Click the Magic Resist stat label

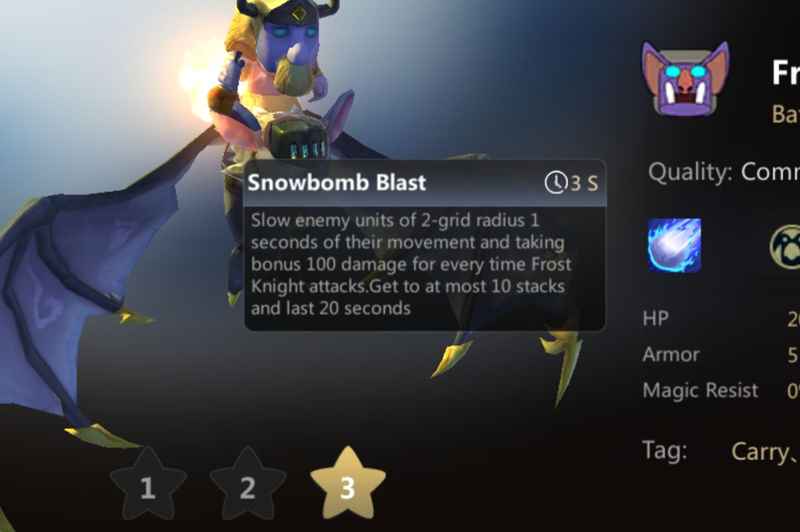click(701, 390)
